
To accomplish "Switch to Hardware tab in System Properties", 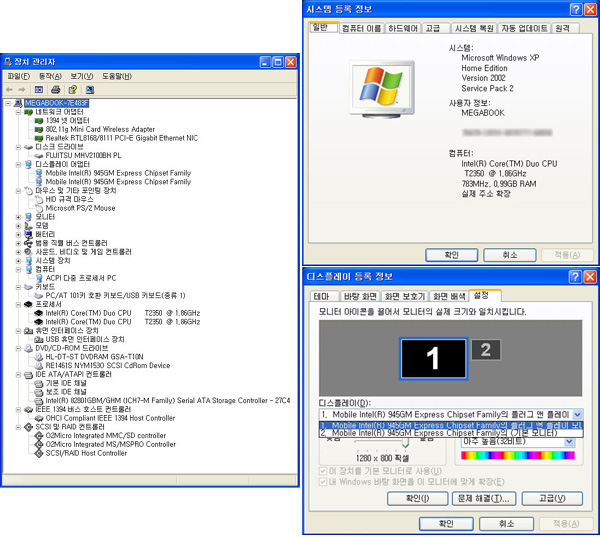I will tap(403, 28).
